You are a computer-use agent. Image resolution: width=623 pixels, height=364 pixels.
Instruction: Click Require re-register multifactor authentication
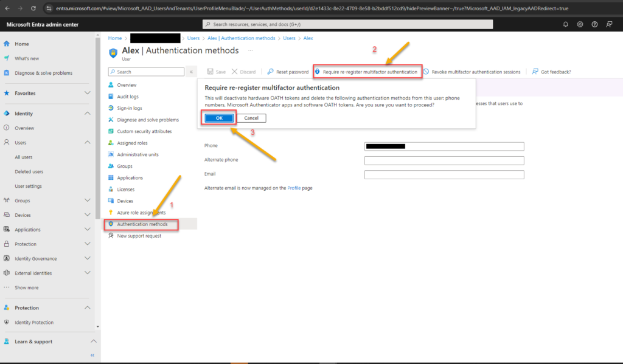tap(367, 72)
